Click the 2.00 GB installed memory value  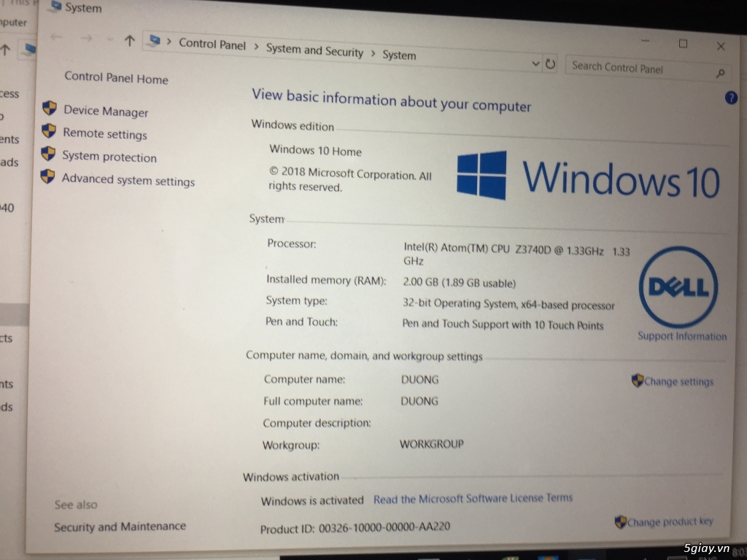460,282
